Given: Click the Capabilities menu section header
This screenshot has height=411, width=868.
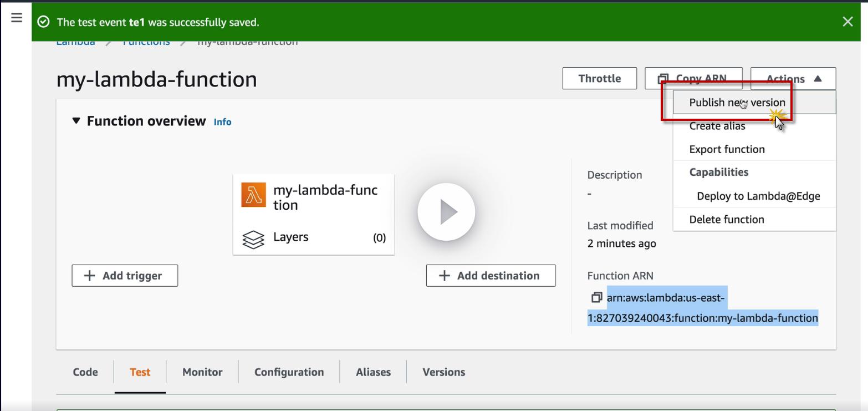Looking at the screenshot, I should [x=719, y=172].
